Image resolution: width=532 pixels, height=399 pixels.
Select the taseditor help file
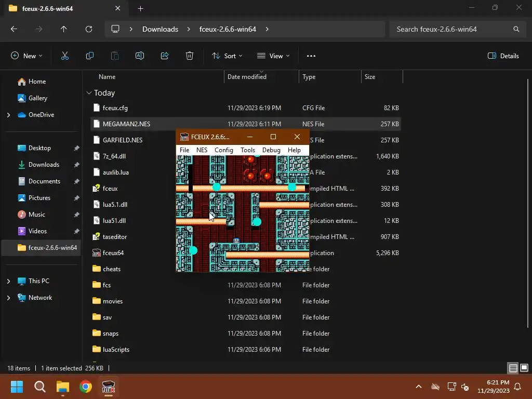click(110, 237)
